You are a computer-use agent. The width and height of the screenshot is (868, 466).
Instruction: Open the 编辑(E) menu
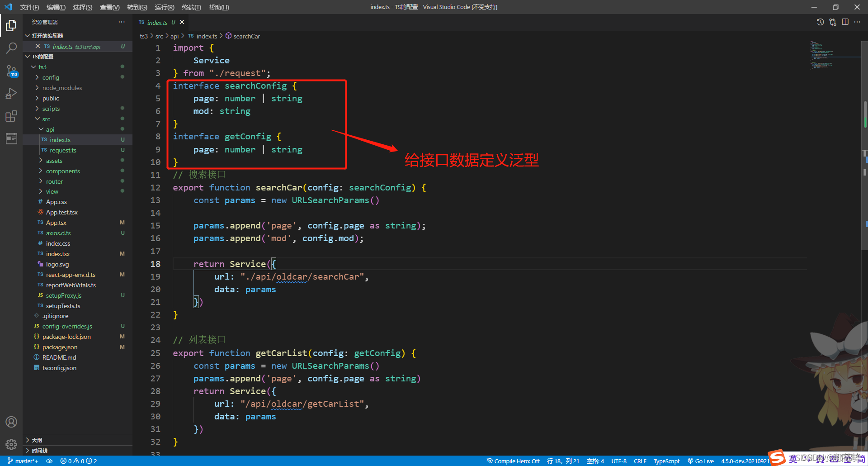[x=56, y=7]
